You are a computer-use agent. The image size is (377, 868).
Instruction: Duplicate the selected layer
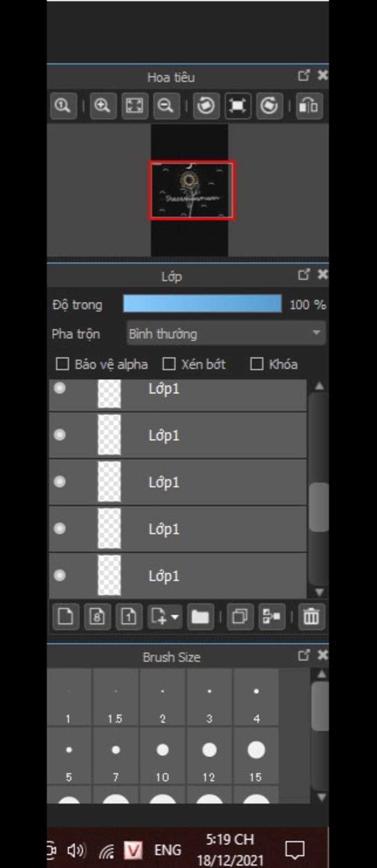[x=240, y=616]
